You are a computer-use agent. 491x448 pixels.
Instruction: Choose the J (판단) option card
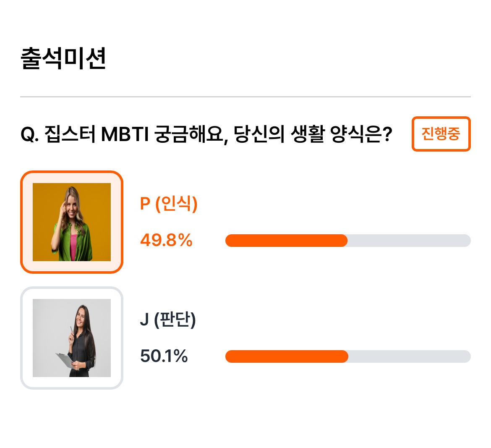pyautogui.click(x=72, y=338)
